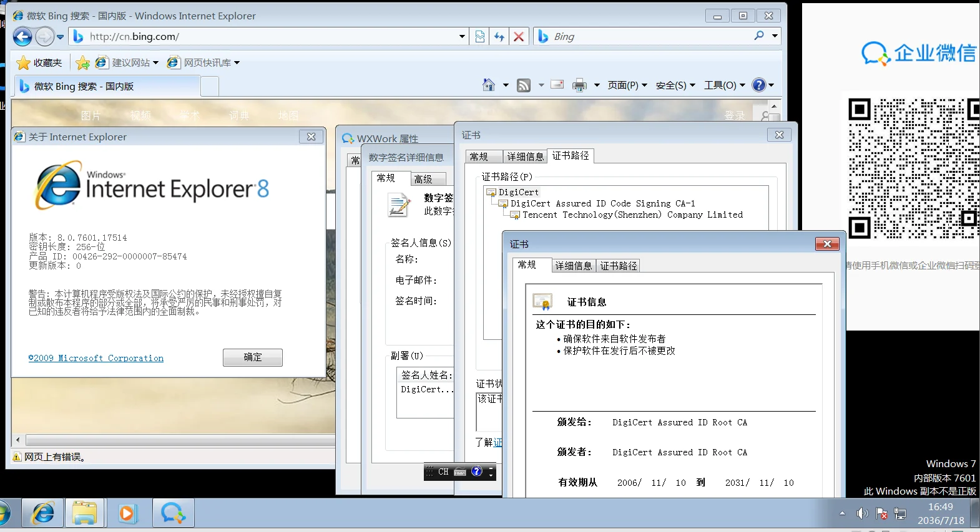Open the 建议网站 suggested sites item
Viewport: 980px width, 532px height.
[127, 62]
